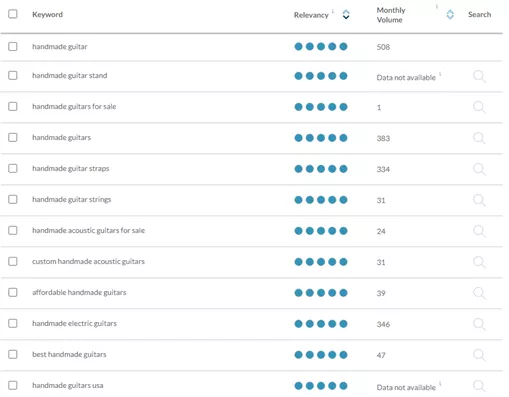Click relevancy dots for handmade electric guitars
The image size is (509, 397).
[321, 324]
